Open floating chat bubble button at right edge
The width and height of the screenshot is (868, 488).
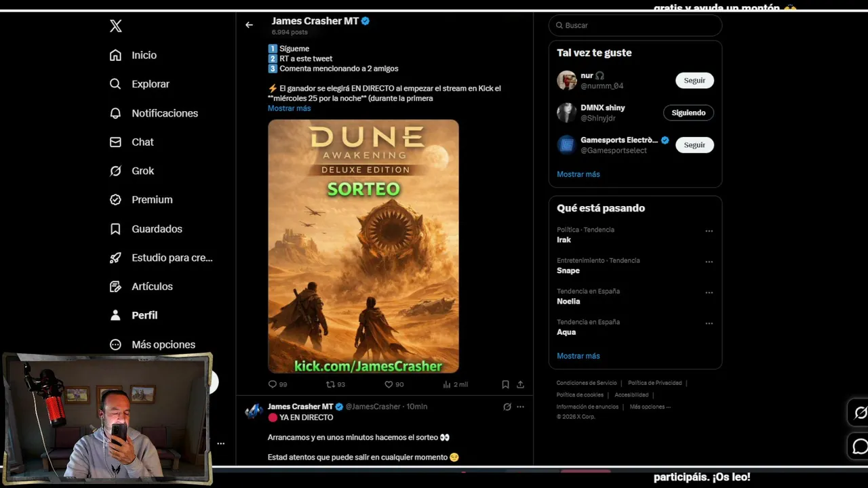[x=860, y=447]
